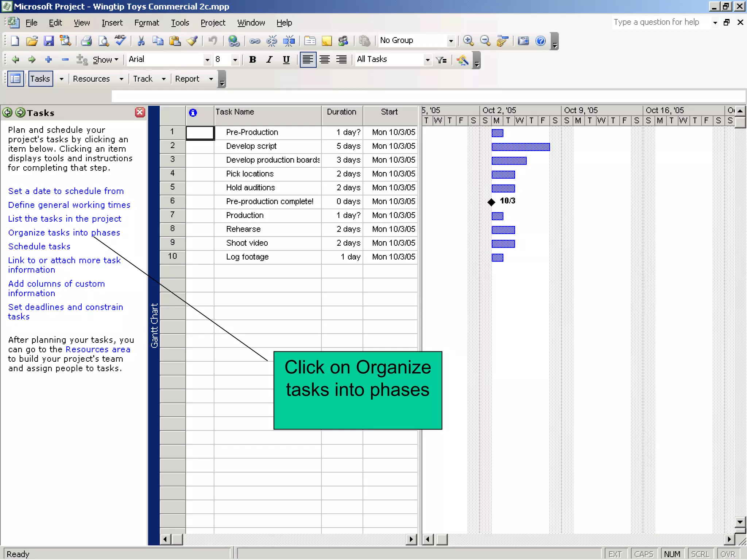
Task: Open the Format menu
Action: (147, 23)
